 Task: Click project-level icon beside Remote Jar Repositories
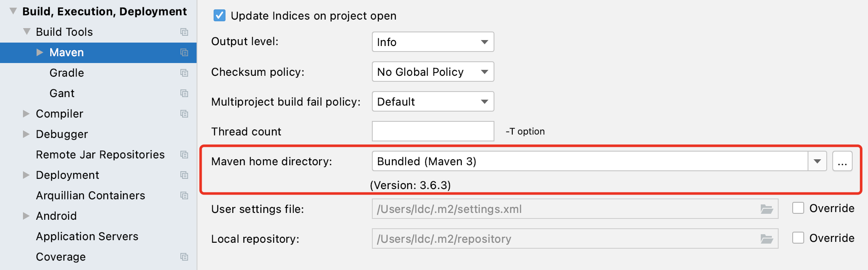pyautogui.click(x=184, y=155)
